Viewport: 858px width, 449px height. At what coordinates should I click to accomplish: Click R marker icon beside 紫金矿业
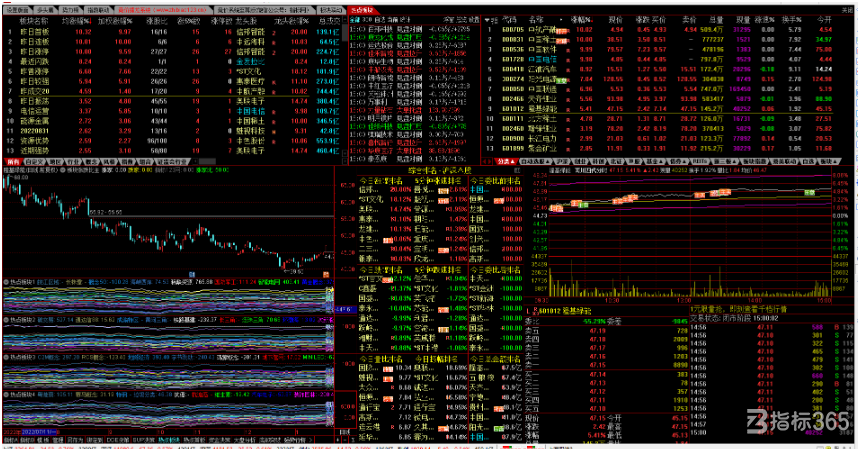tap(568, 149)
